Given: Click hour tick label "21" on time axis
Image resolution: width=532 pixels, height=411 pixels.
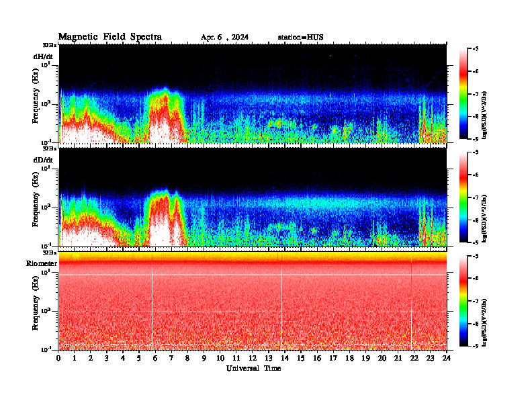Looking at the screenshot, I should tap(398, 358).
